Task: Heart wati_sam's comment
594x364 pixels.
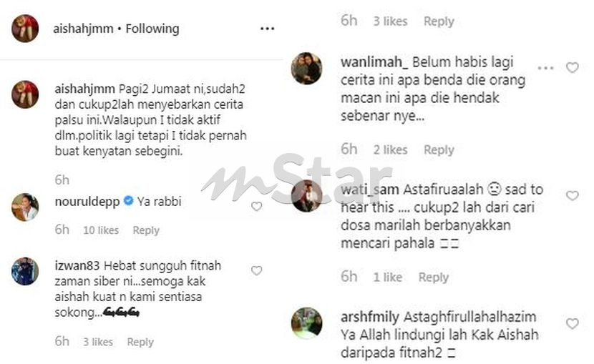Action: [x=572, y=196]
